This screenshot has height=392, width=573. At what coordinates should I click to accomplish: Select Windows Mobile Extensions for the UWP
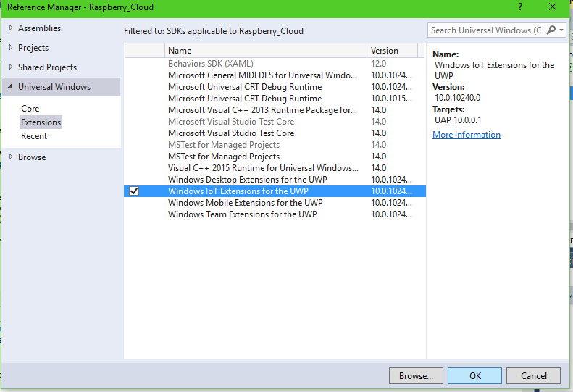[x=275, y=203]
